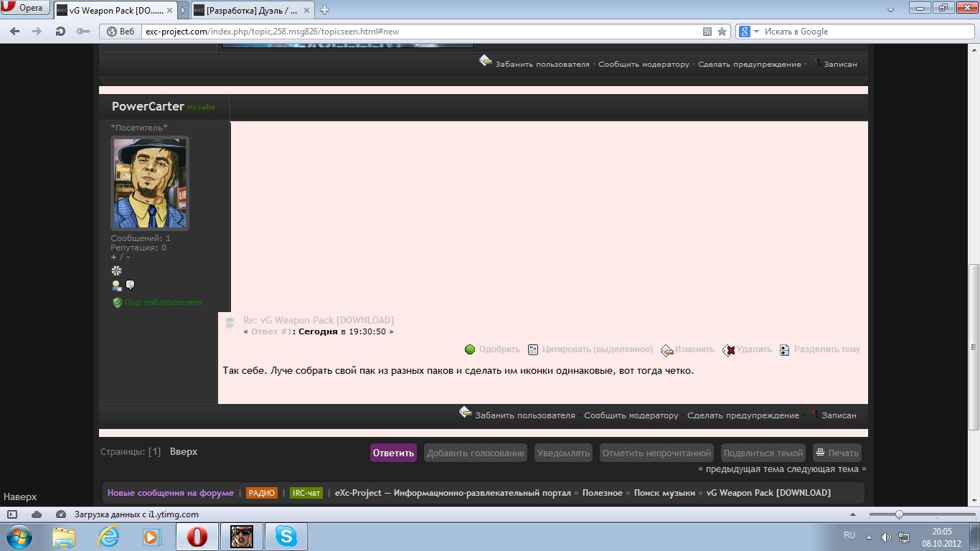
Task: Open Новые сообщения на форуме link
Action: pos(171,493)
